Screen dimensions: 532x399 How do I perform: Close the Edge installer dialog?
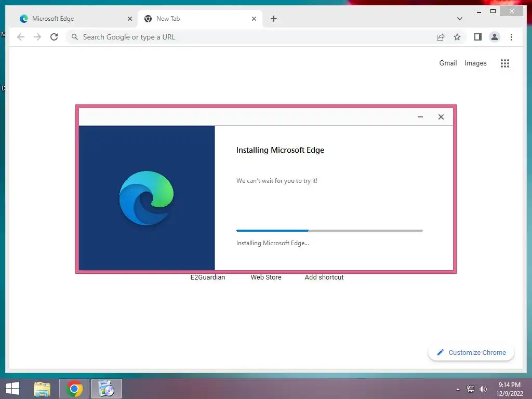click(441, 117)
